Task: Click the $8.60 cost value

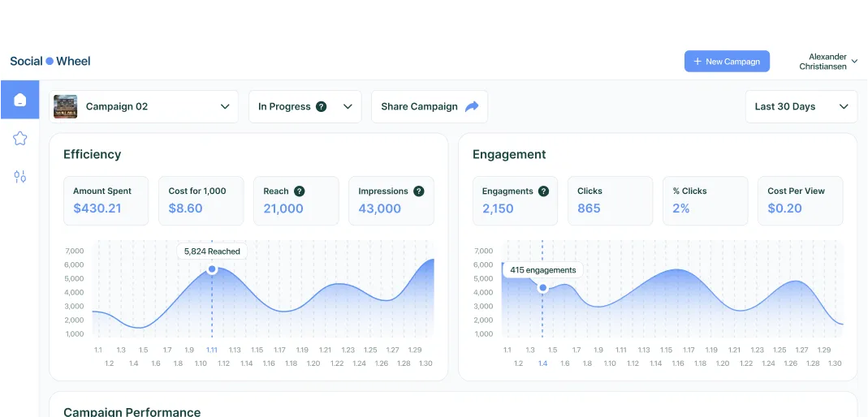Action: pos(185,208)
